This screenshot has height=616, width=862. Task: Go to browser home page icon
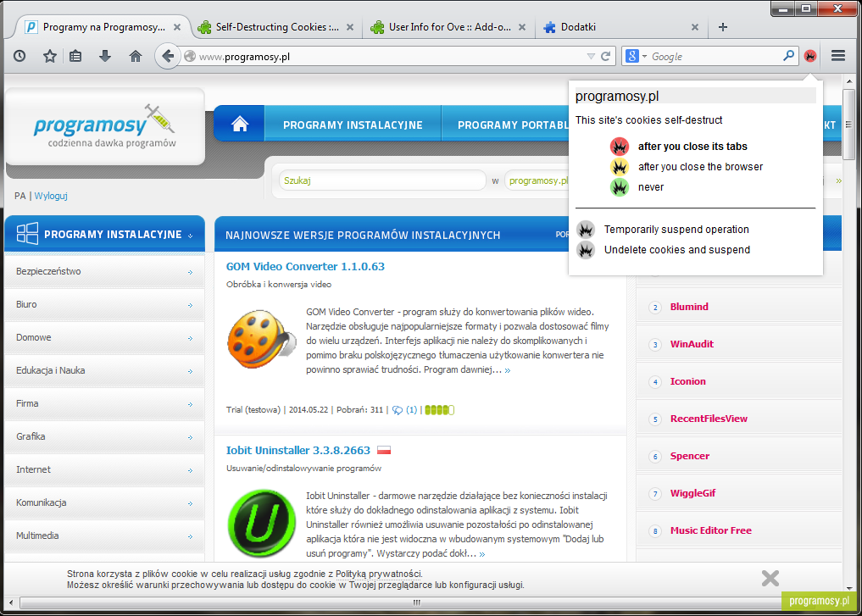[136, 56]
